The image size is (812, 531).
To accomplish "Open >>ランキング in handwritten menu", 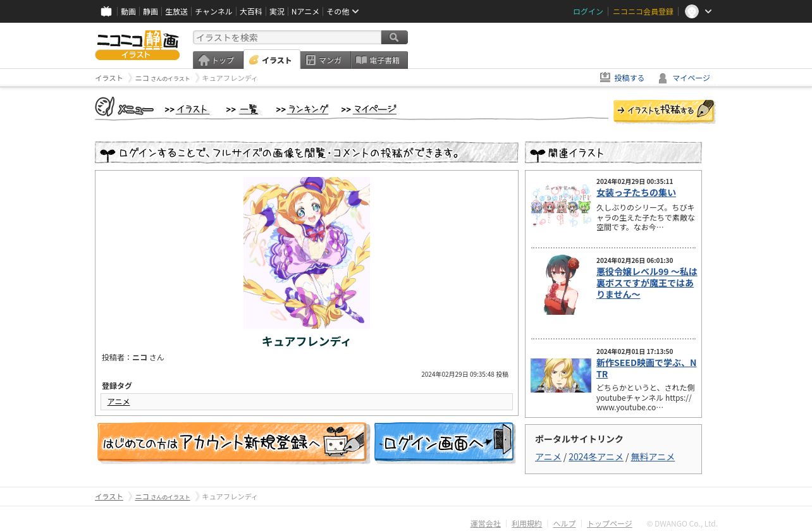I will tap(302, 109).
